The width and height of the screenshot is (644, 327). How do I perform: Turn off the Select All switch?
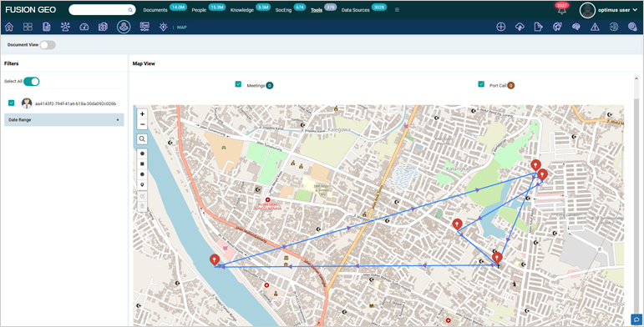[32, 81]
